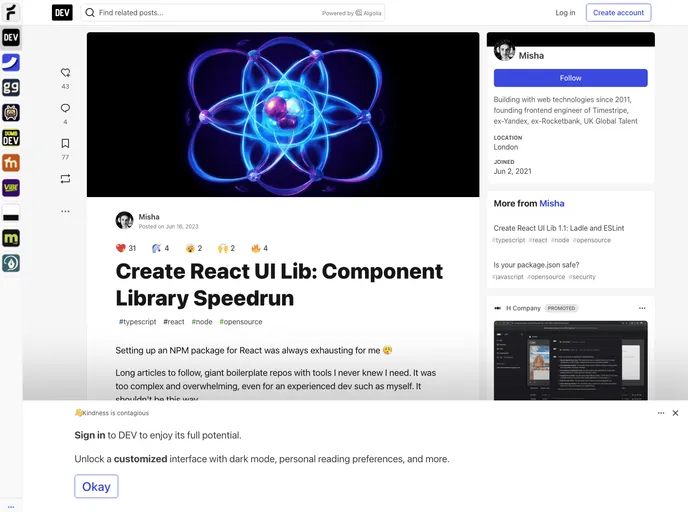Image resolution: width=688 pixels, height=512 pixels.
Task: Open the three-dot menu at sidebar bottom
Action: click(x=11, y=507)
